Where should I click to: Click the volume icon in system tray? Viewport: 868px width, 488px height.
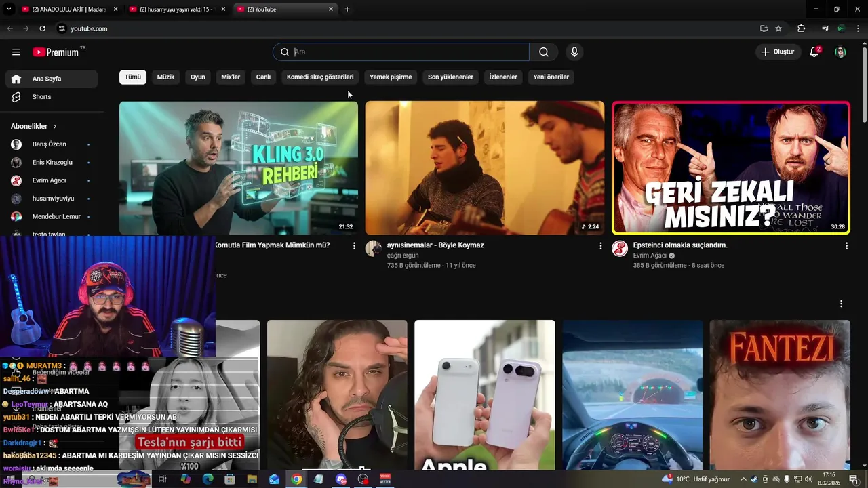808,479
